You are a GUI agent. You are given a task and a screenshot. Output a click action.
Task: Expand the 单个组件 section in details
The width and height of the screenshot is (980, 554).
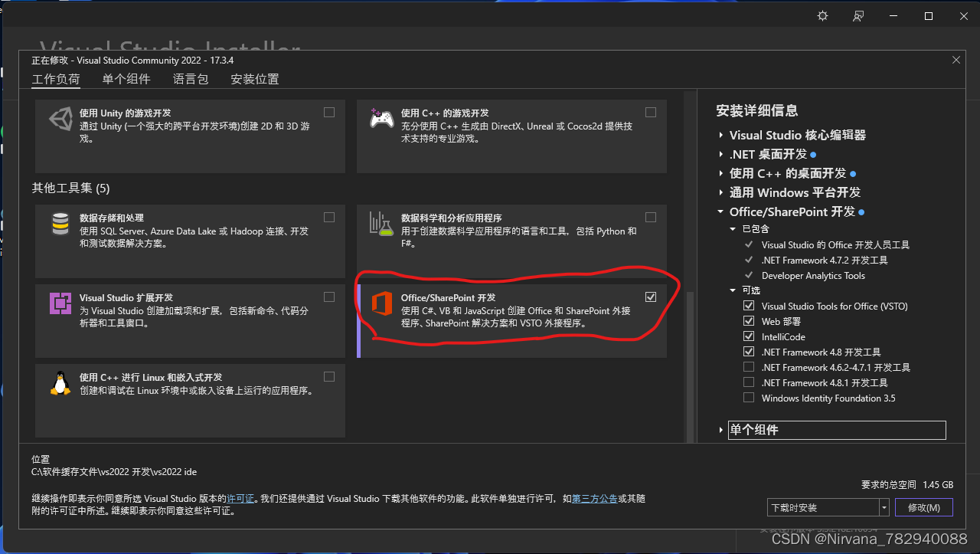721,430
